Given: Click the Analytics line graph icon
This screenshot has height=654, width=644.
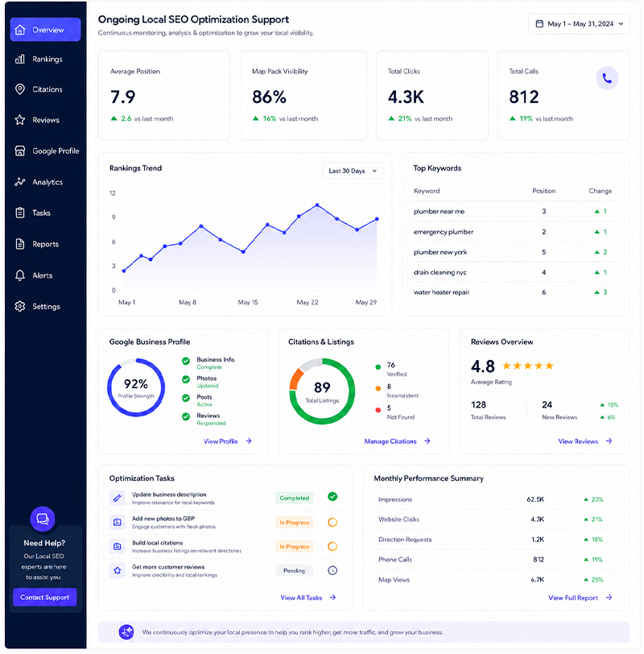Looking at the screenshot, I should pos(19,182).
